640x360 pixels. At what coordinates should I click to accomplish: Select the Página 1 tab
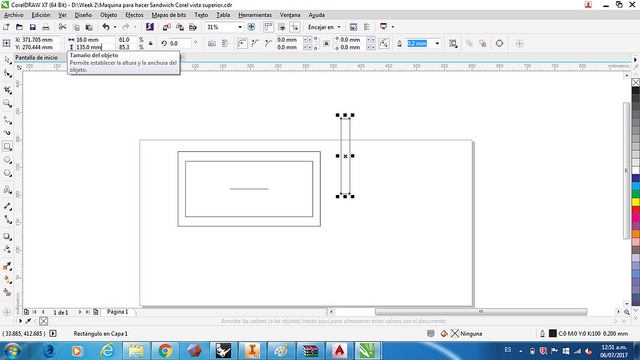118,312
